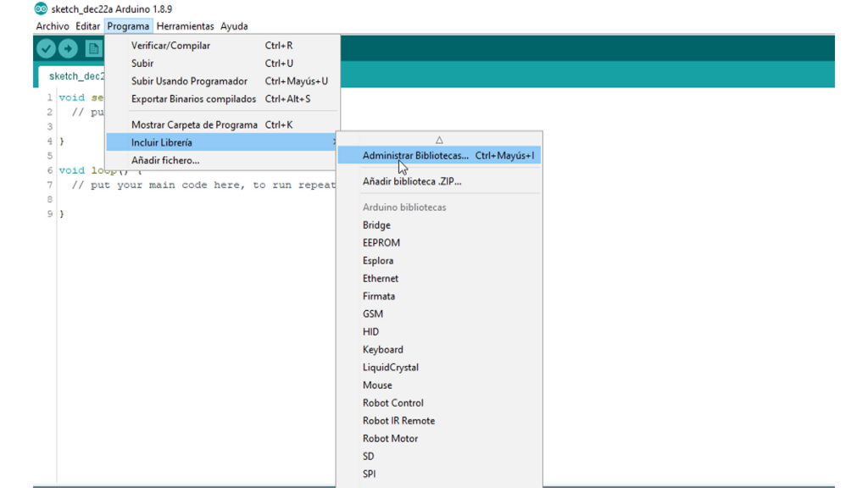The image size is (868, 488).
Task: Include the LiquidCrystal library
Action: tap(391, 368)
